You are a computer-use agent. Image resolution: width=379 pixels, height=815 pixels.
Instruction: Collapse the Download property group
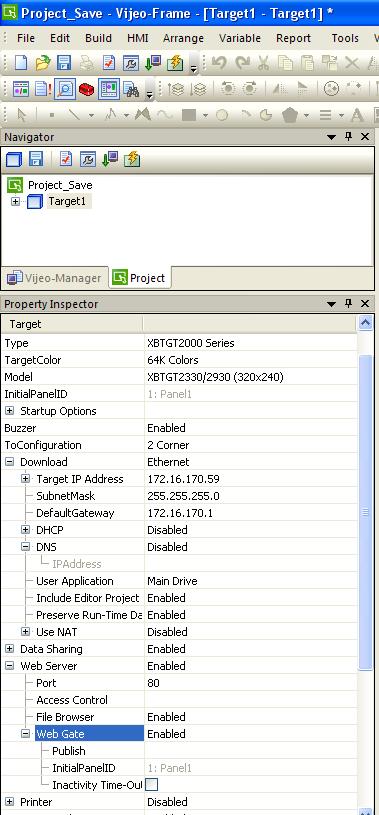pyautogui.click(x=9, y=462)
